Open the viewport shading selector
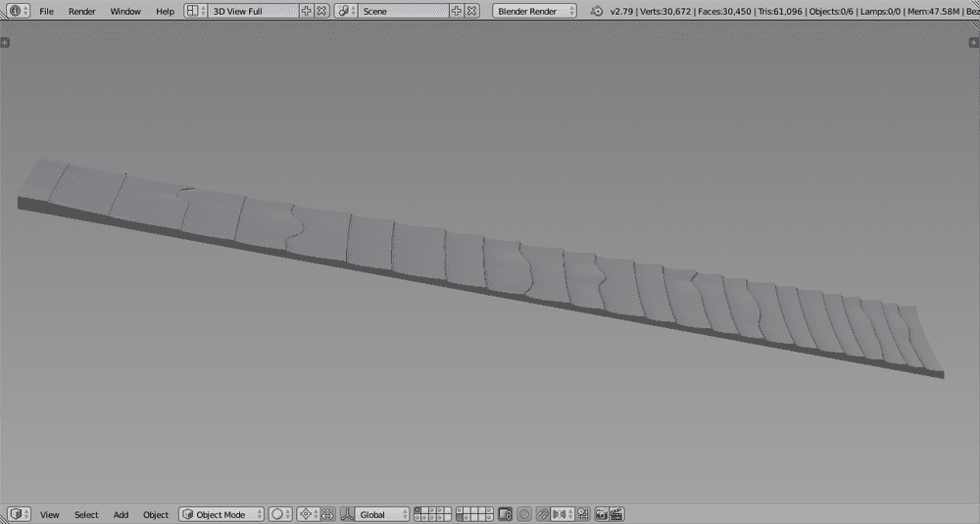The image size is (980, 524). tap(281, 514)
